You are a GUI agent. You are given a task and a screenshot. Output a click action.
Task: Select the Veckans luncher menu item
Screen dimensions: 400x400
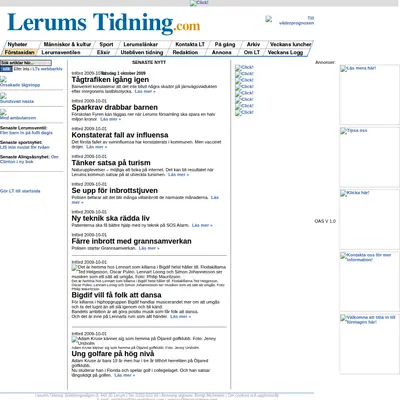(290, 44)
